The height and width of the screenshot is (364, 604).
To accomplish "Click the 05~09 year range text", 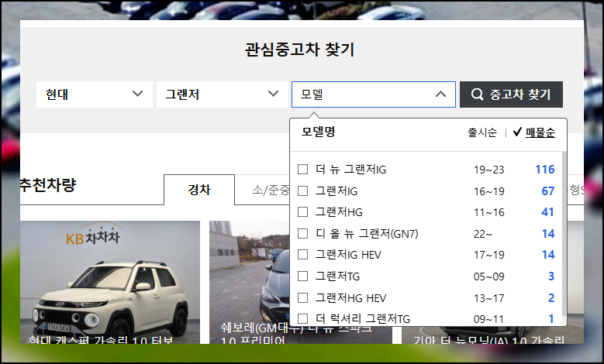I will 488,276.
